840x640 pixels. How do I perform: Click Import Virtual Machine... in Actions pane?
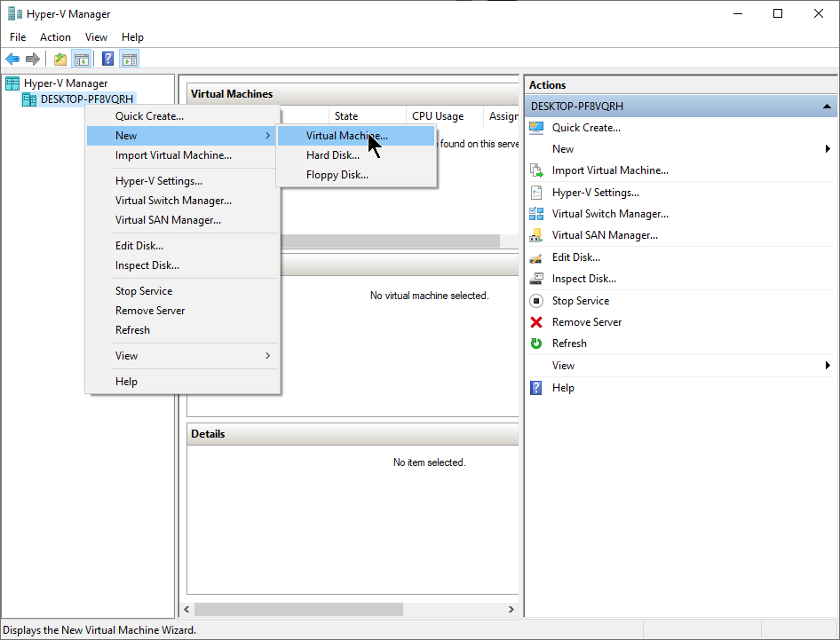610,170
